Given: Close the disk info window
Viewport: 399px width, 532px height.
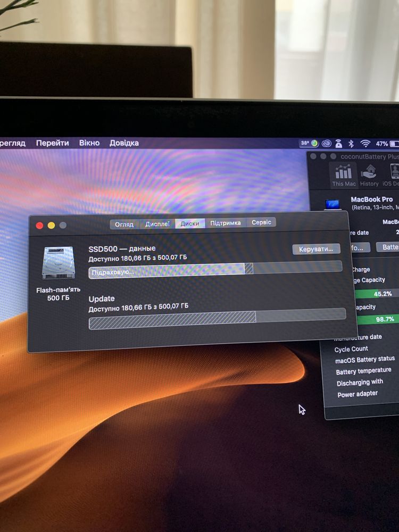Looking at the screenshot, I should pos(40,225).
